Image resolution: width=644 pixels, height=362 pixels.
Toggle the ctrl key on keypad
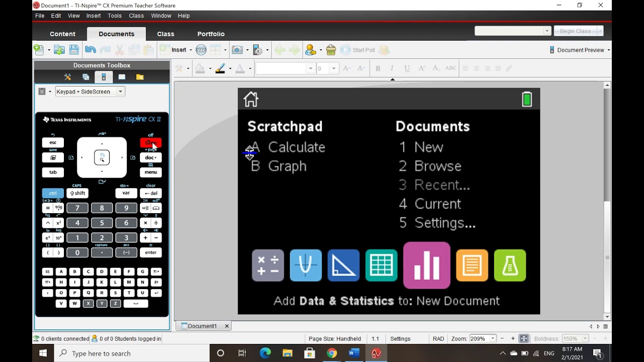(x=53, y=193)
